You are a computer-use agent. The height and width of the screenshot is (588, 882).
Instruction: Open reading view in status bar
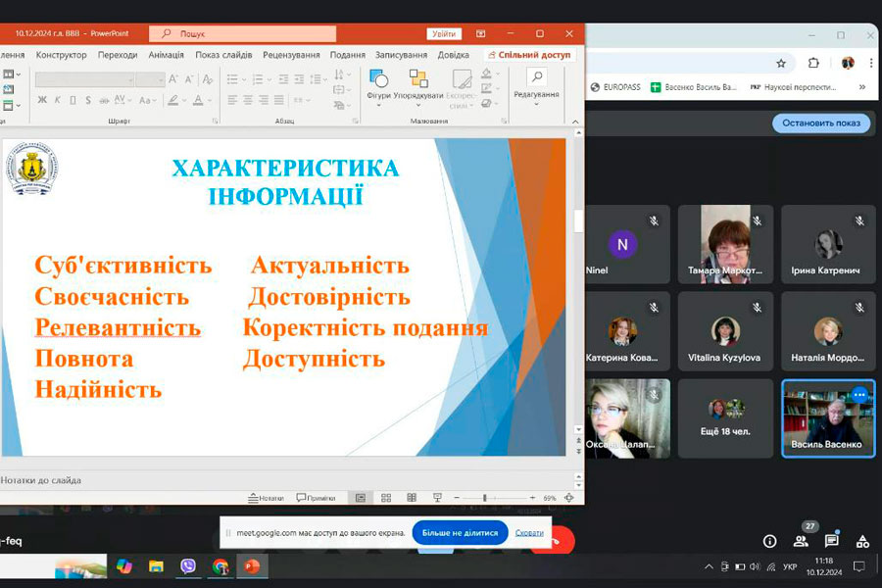click(412, 498)
